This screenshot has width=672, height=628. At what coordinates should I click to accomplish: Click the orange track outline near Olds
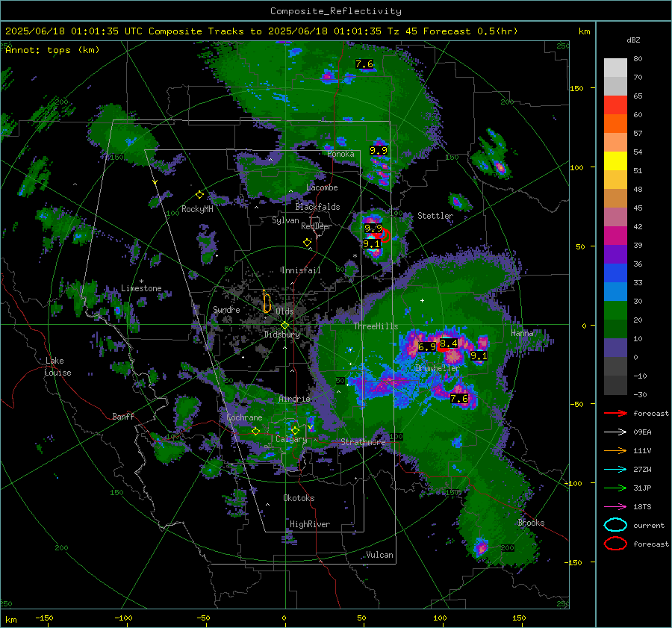coord(267,302)
